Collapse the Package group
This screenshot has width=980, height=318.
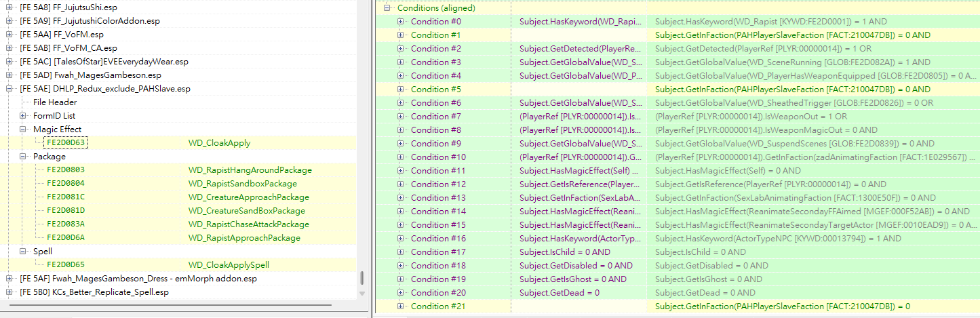[23, 157]
